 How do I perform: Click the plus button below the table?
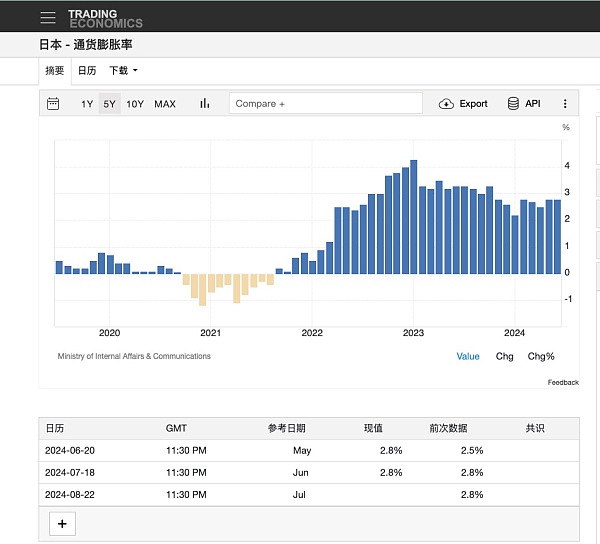tap(62, 523)
